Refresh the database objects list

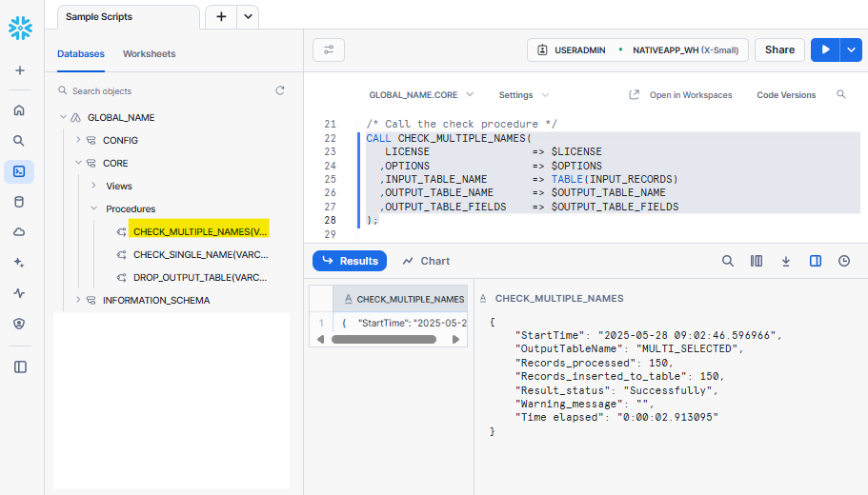pyautogui.click(x=280, y=90)
